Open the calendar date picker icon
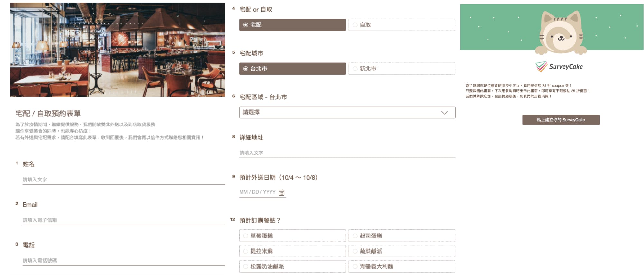This screenshot has width=644, height=278. pos(281,192)
